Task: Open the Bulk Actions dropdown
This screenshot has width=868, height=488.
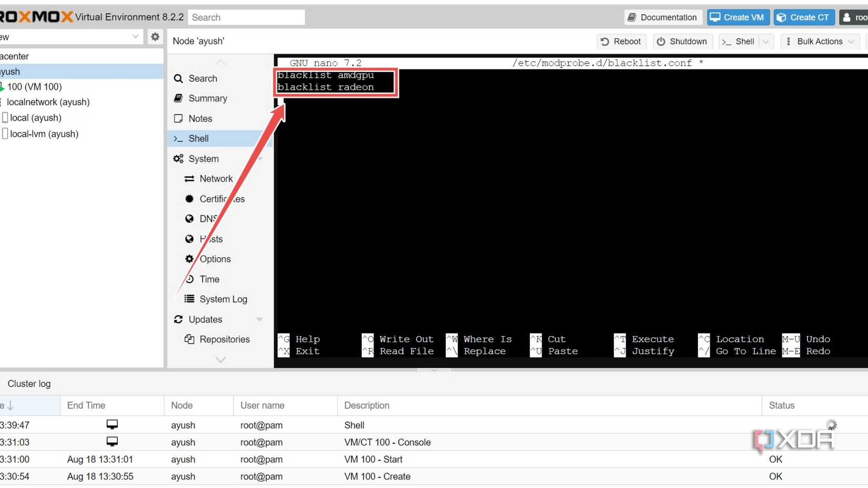Action: click(820, 42)
